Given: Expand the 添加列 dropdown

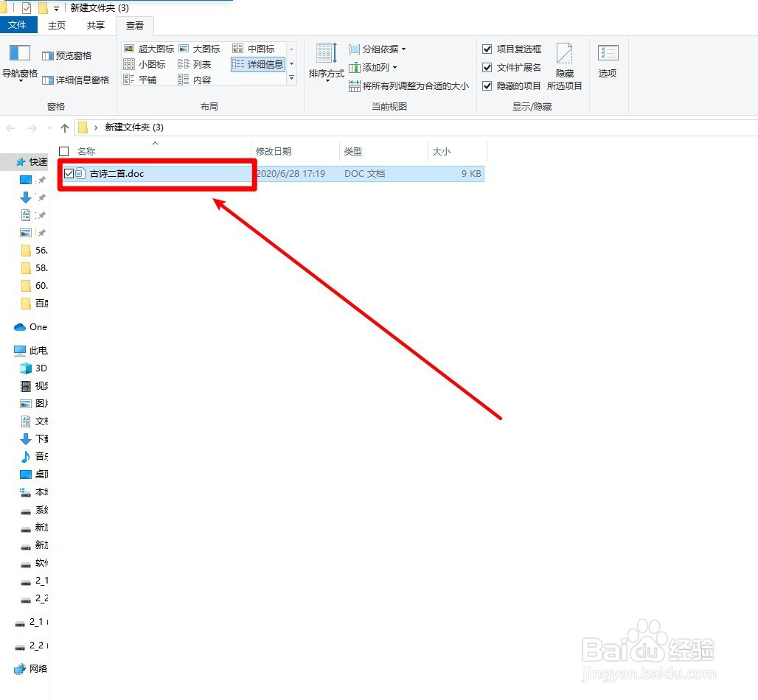Looking at the screenshot, I should pos(376,66).
